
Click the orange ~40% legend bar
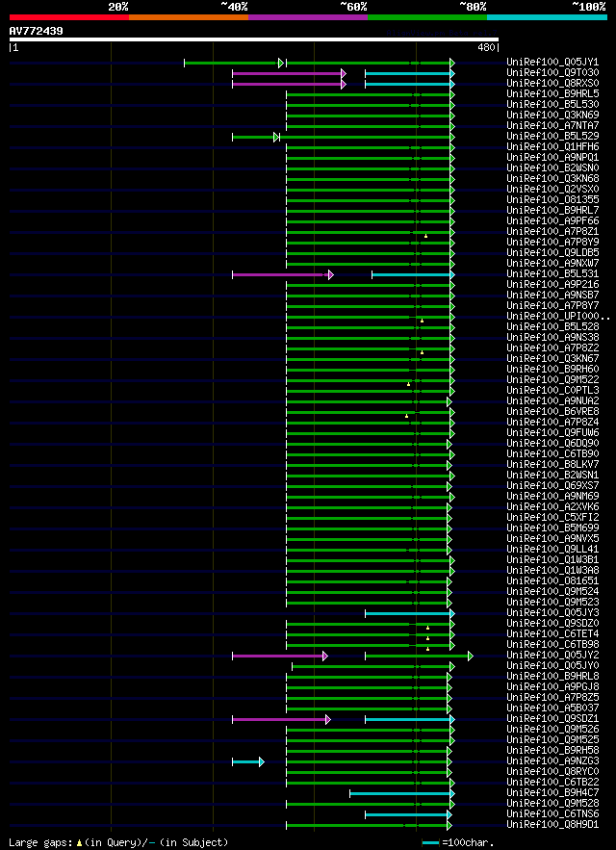189,17
